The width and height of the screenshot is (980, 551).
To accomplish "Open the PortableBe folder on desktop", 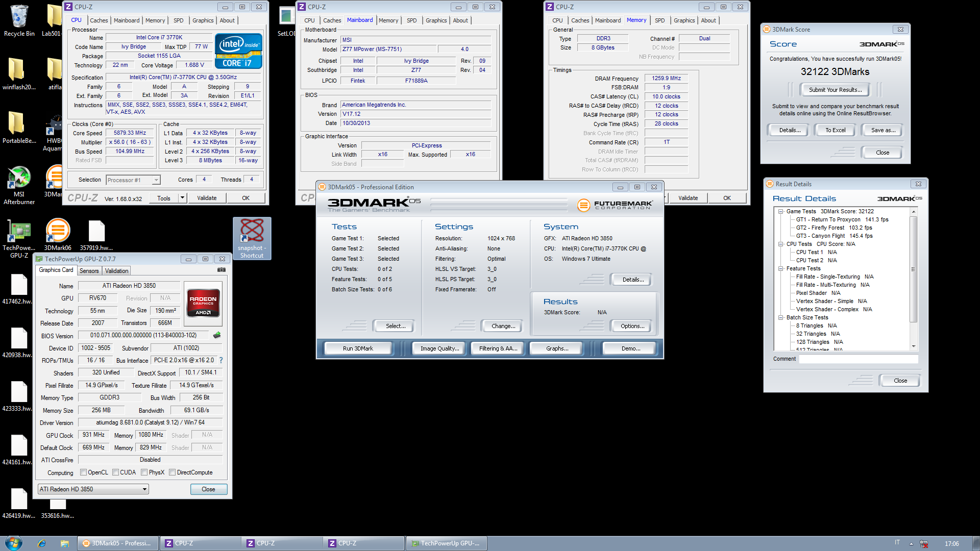I will pos(19,128).
